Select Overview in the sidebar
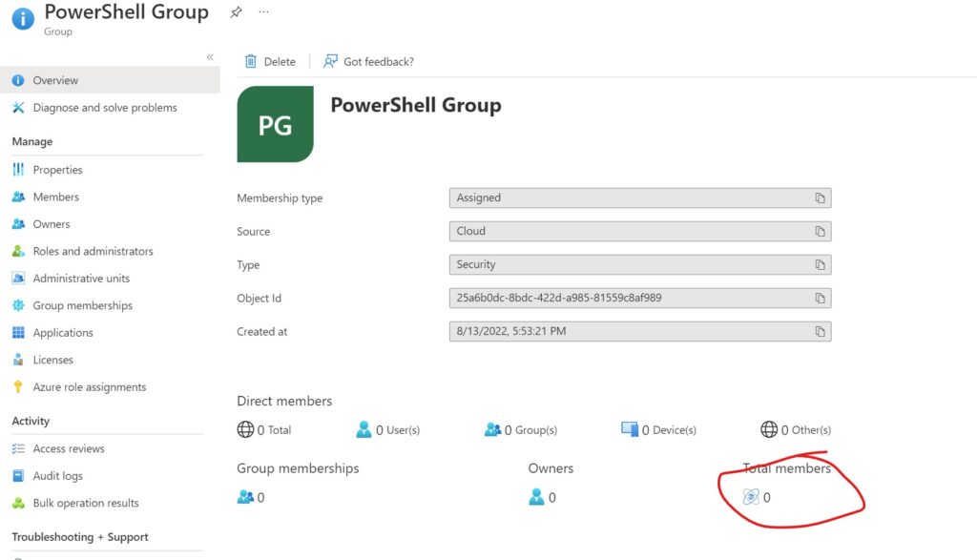This screenshot has width=977, height=560. pos(110,80)
